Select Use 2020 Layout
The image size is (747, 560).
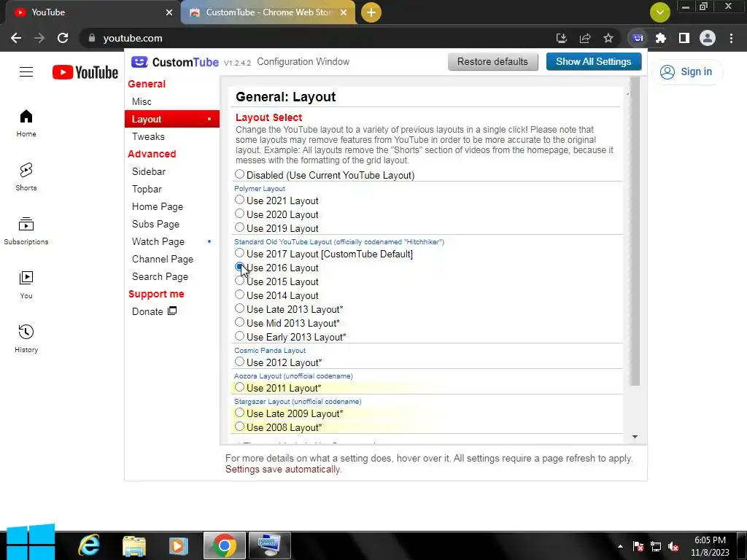pyautogui.click(x=239, y=214)
